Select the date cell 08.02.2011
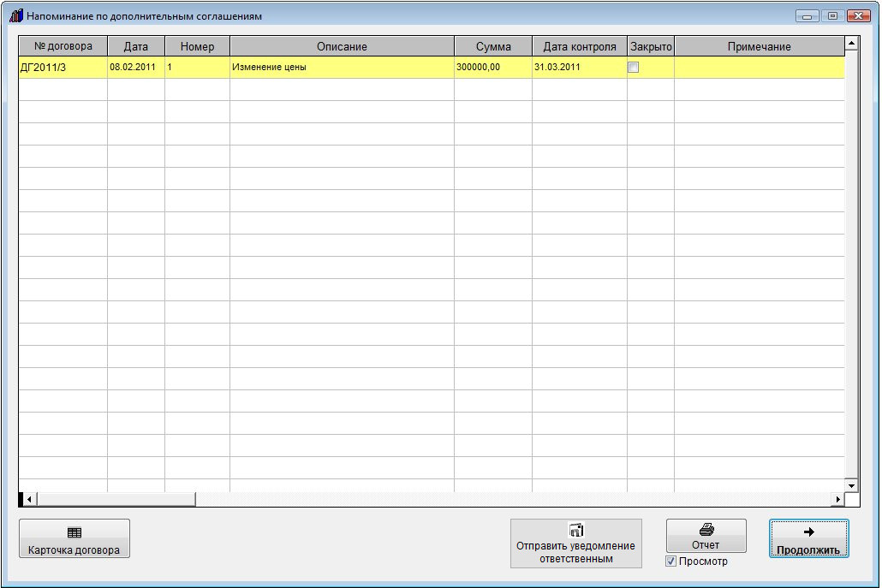The width and height of the screenshot is (882, 588). point(136,68)
